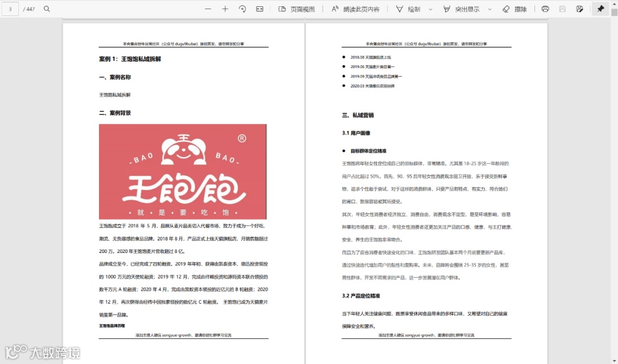This screenshot has width=618, height=364.
Task: Click the vertical scrollbar up arrow
Action: pos(615,3)
